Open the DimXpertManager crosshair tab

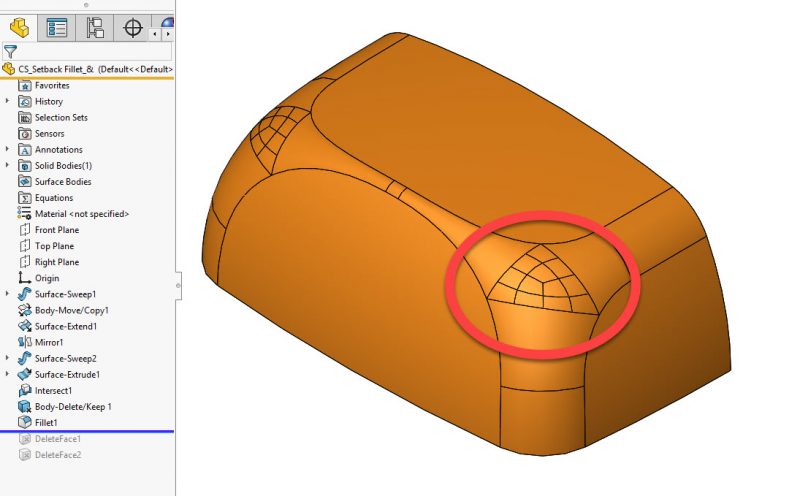click(x=132, y=28)
